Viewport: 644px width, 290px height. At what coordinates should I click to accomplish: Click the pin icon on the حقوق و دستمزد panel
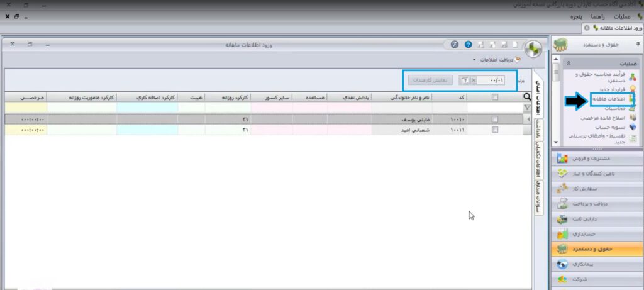point(638,44)
